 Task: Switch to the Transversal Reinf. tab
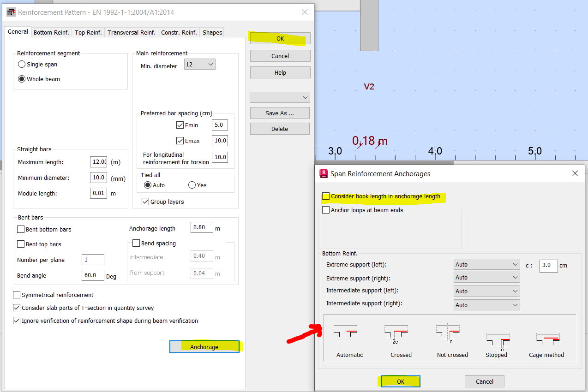pos(131,32)
